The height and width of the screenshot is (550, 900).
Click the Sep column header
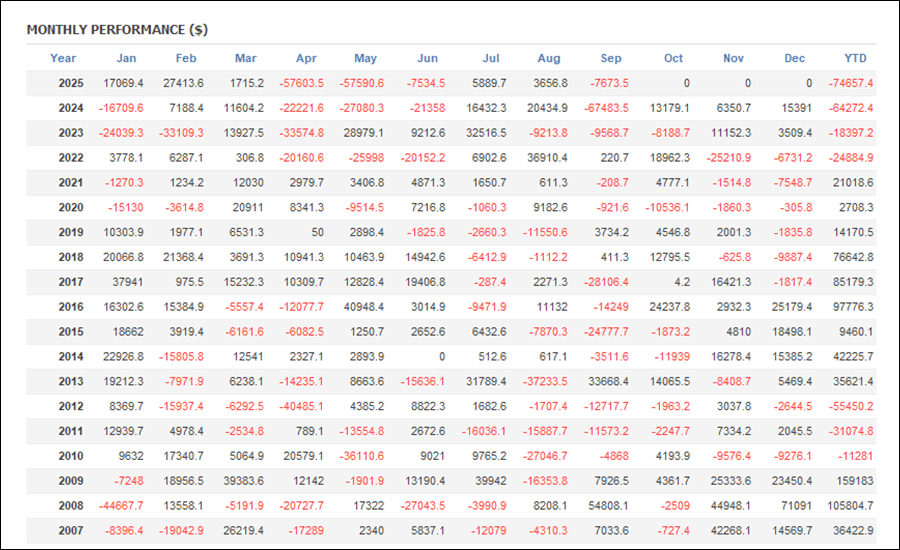coord(611,58)
